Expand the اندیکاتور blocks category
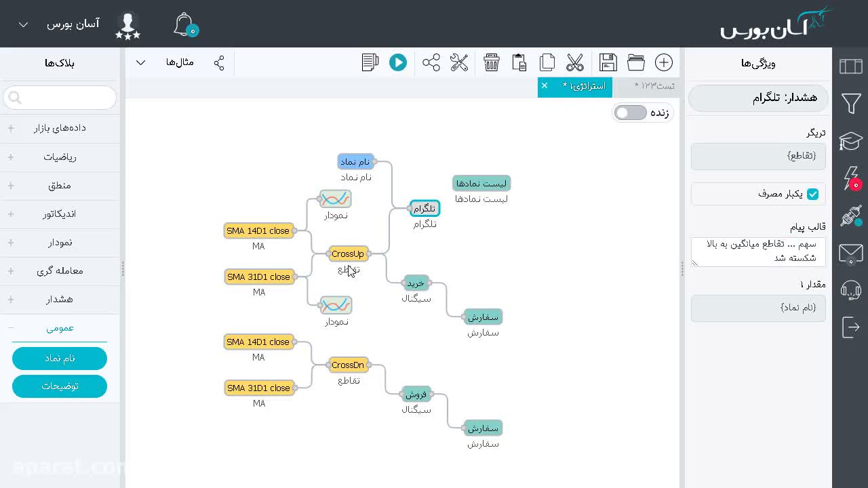 pyautogui.click(x=60, y=213)
